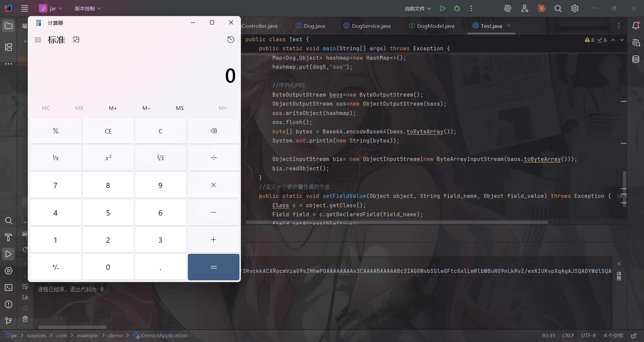Open calculator history
644x342 pixels.
point(230,40)
